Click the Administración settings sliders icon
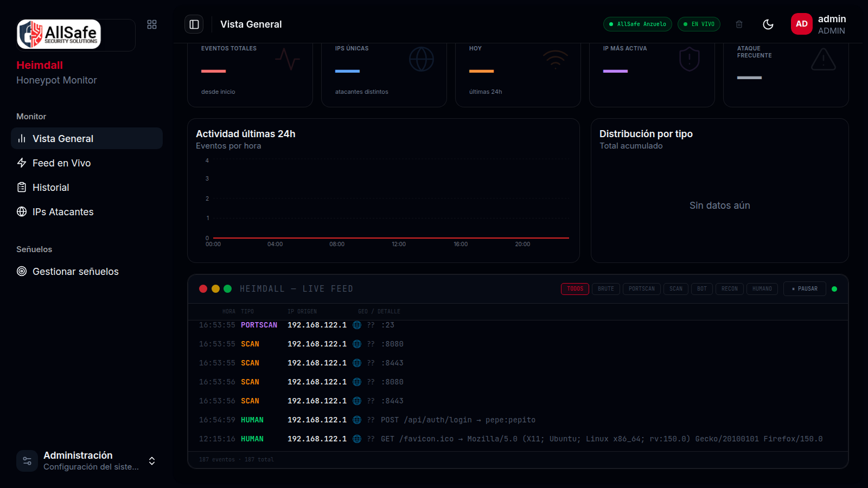Image resolution: width=868 pixels, height=488 pixels. coord(27,461)
